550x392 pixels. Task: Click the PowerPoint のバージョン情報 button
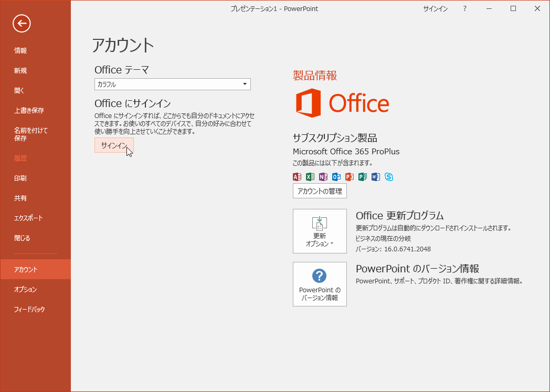click(x=320, y=284)
